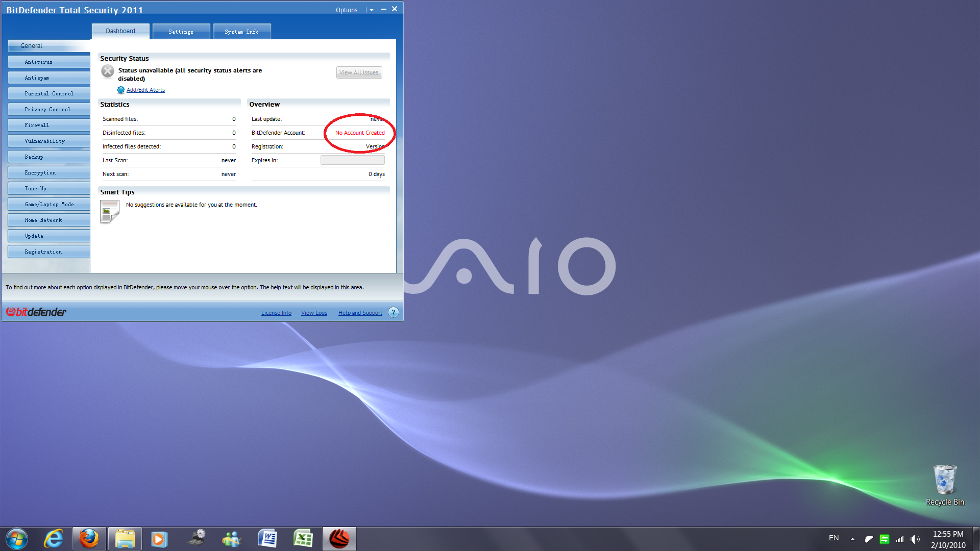Click the Add/Edit Alerts globe icon
The image size is (980, 551).
121,90
